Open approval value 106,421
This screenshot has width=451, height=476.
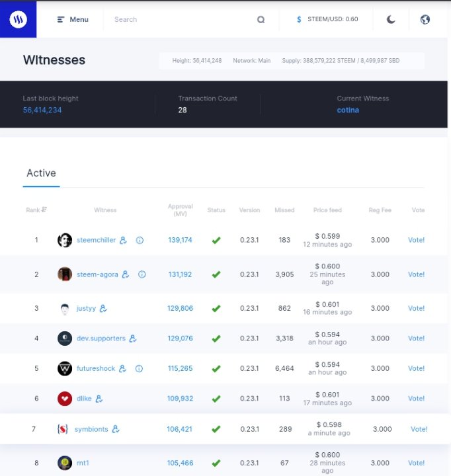179,429
